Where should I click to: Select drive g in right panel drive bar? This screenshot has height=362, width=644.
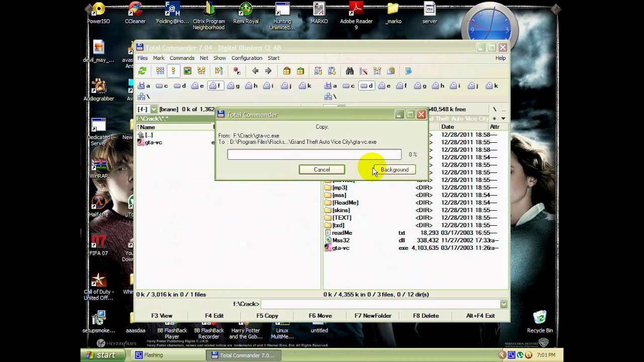coord(421,86)
